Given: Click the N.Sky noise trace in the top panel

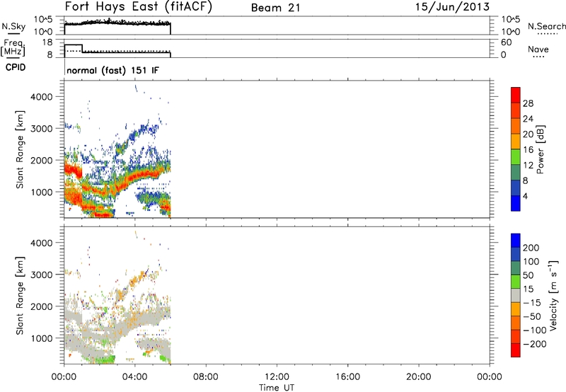Looking at the screenshot, I should 117,23.
